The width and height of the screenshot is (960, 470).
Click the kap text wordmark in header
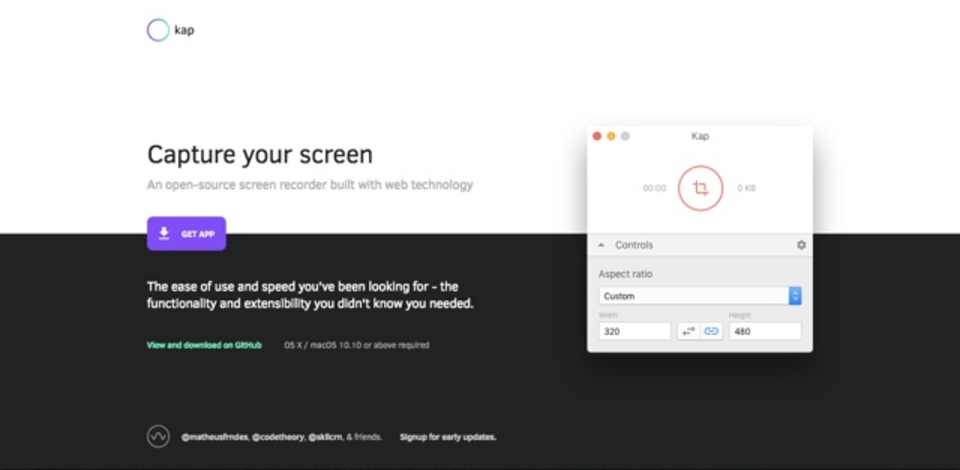(184, 30)
